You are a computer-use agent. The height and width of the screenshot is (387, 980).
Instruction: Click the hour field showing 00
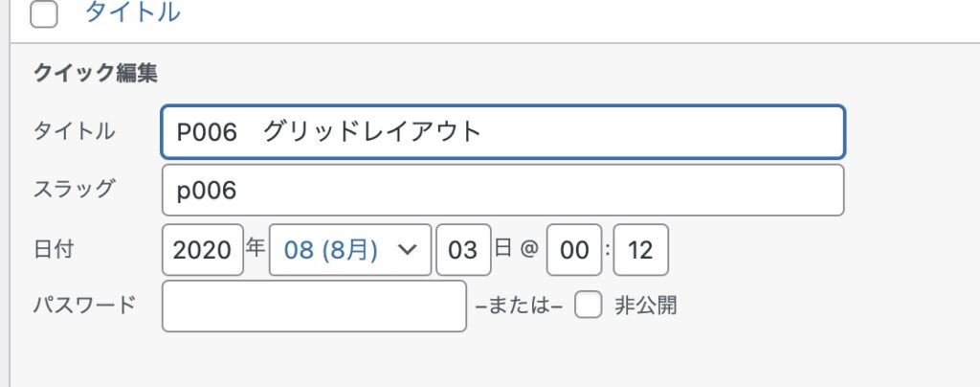click(574, 249)
